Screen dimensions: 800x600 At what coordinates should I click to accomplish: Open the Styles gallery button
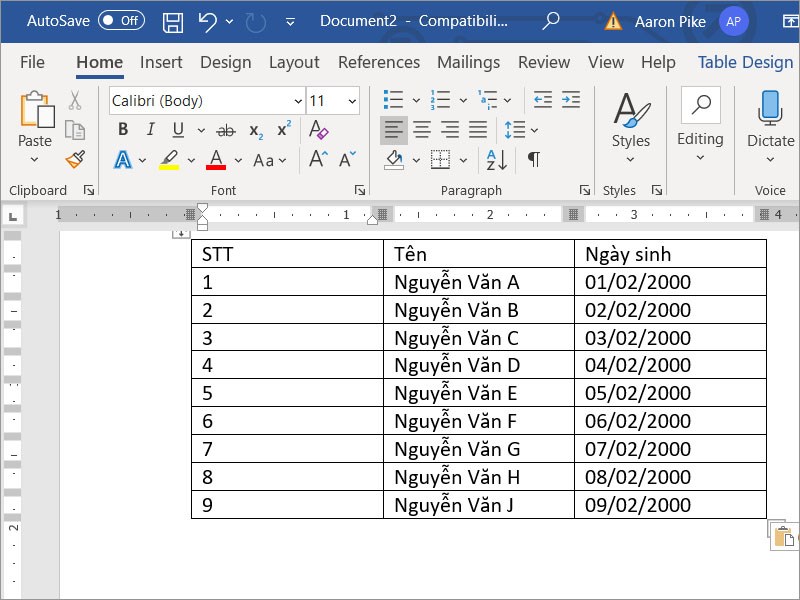631,127
